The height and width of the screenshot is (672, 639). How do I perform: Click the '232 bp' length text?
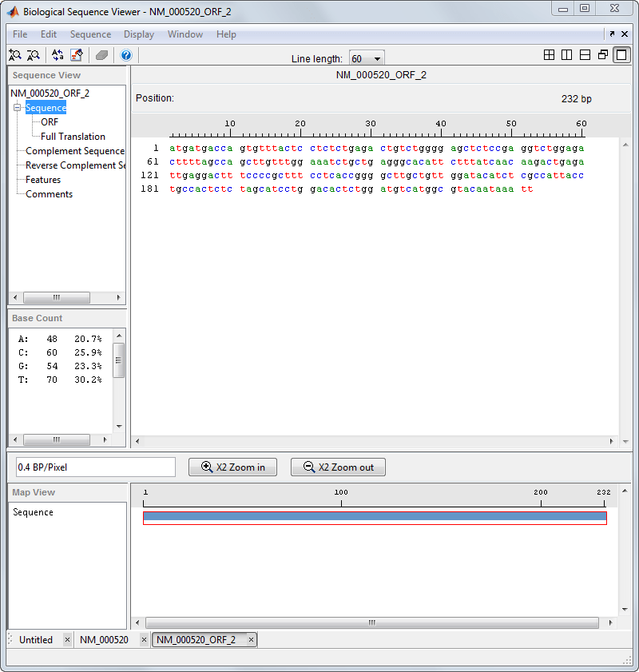(x=576, y=99)
